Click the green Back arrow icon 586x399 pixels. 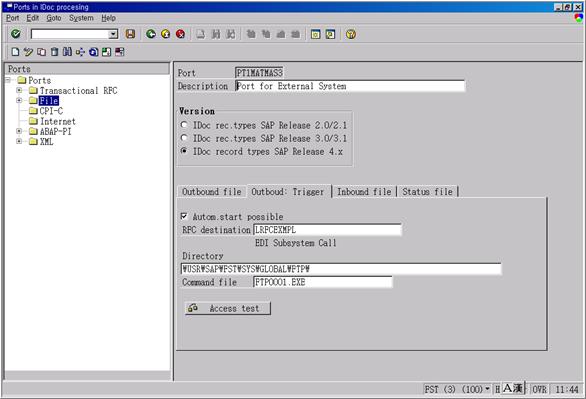[x=151, y=34]
